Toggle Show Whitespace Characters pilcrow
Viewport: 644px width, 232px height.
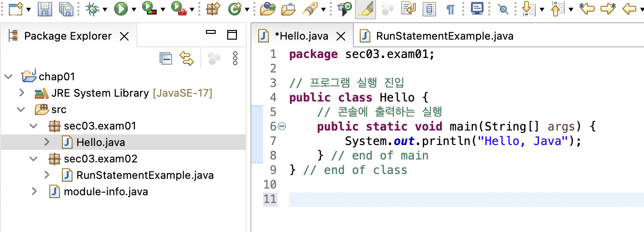pos(450,9)
